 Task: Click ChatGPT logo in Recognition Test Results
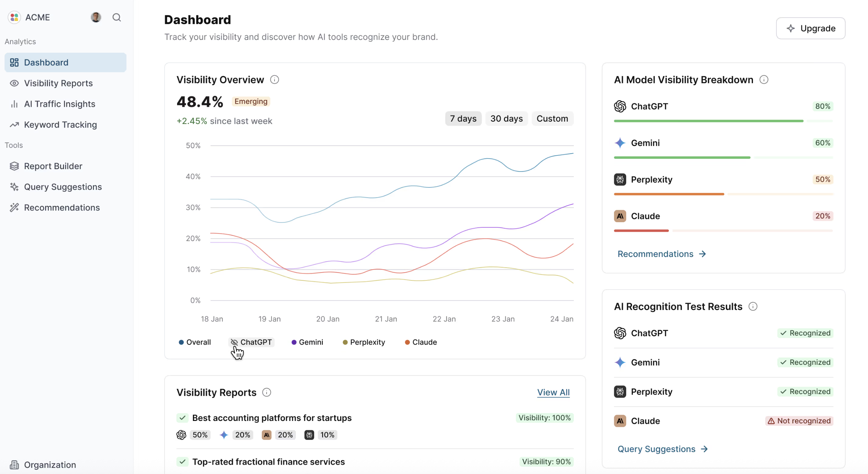point(620,333)
